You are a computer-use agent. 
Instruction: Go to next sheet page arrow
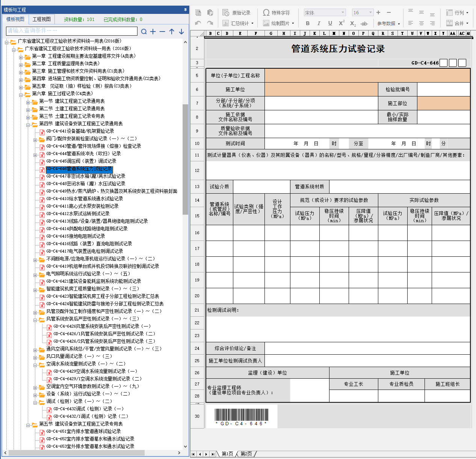[206, 454]
